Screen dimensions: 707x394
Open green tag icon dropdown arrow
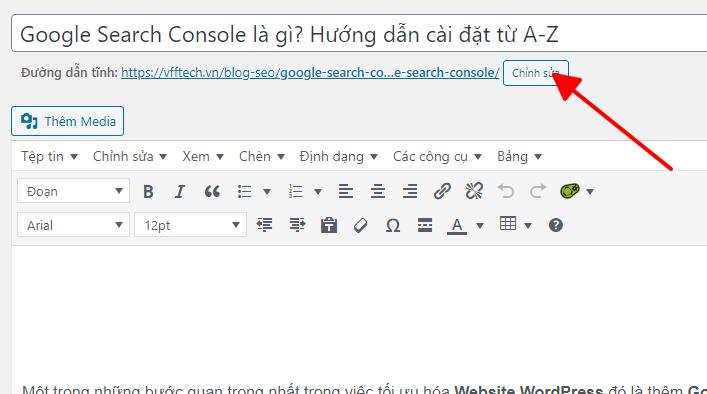(x=590, y=192)
